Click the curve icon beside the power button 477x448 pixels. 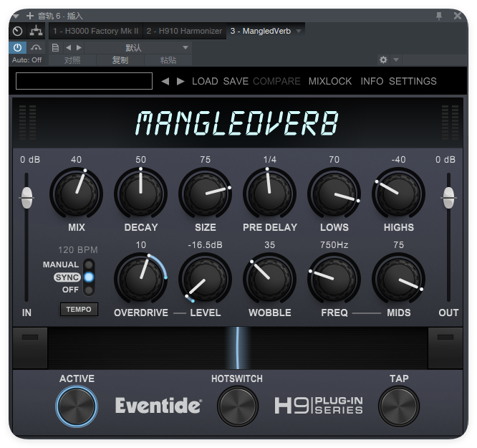coord(36,47)
